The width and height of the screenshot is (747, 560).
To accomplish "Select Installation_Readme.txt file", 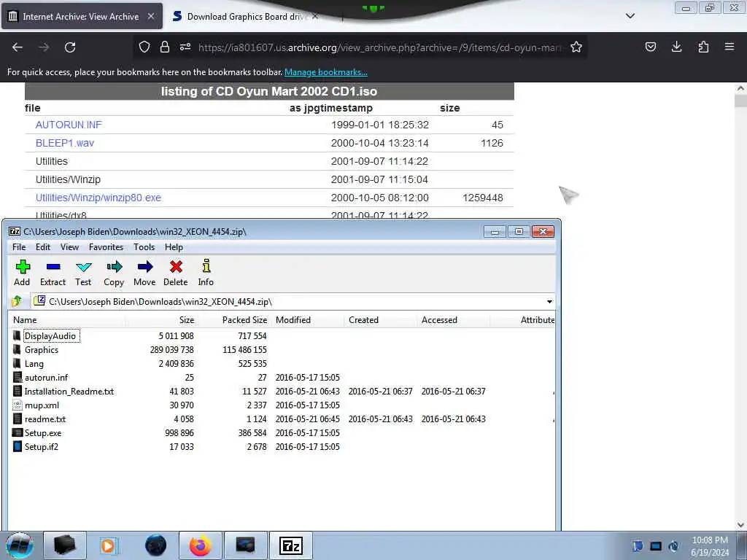I will pyautogui.click(x=69, y=392).
